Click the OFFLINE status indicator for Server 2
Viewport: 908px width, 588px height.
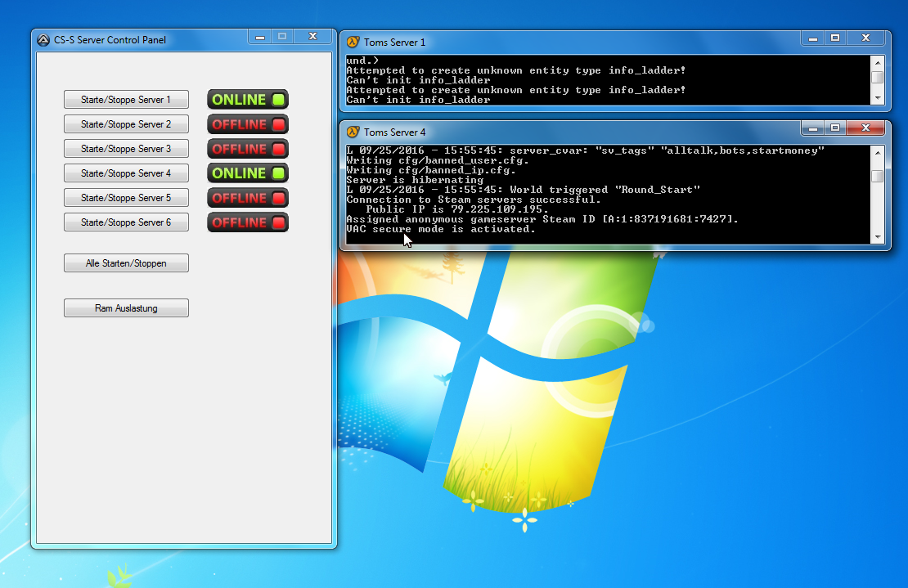(248, 124)
